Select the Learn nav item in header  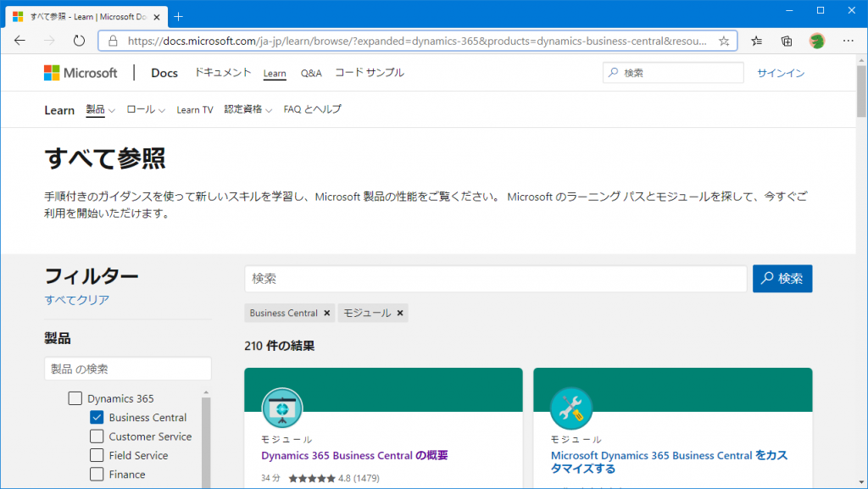click(x=275, y=73)
